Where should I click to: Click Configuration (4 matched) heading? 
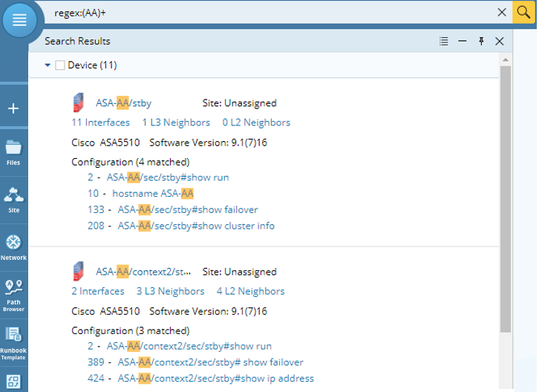point(131,162)
